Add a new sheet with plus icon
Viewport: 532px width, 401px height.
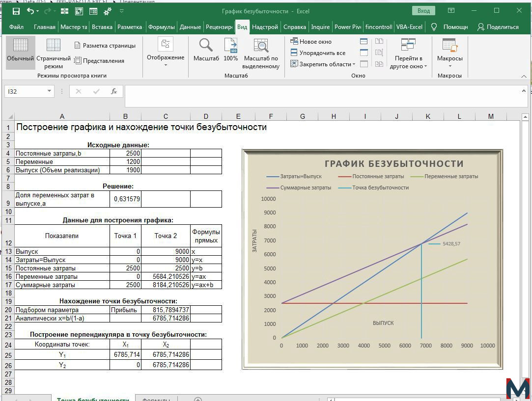pyautogui.click(x=197, y=399)
